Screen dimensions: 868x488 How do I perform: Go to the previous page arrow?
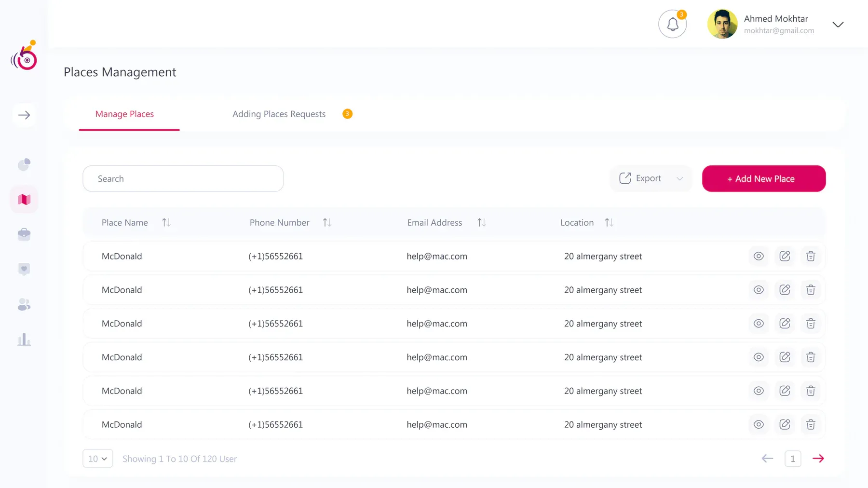[x=767, y=459]
